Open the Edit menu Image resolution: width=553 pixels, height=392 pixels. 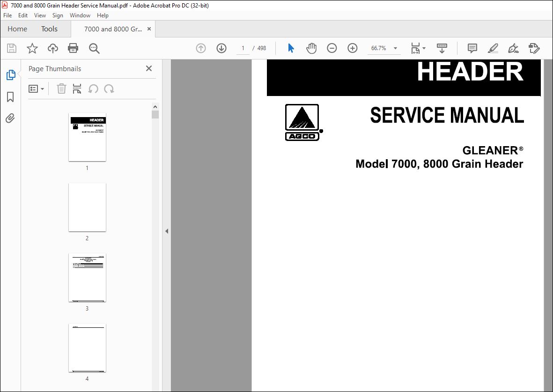(x=23, y=15)
